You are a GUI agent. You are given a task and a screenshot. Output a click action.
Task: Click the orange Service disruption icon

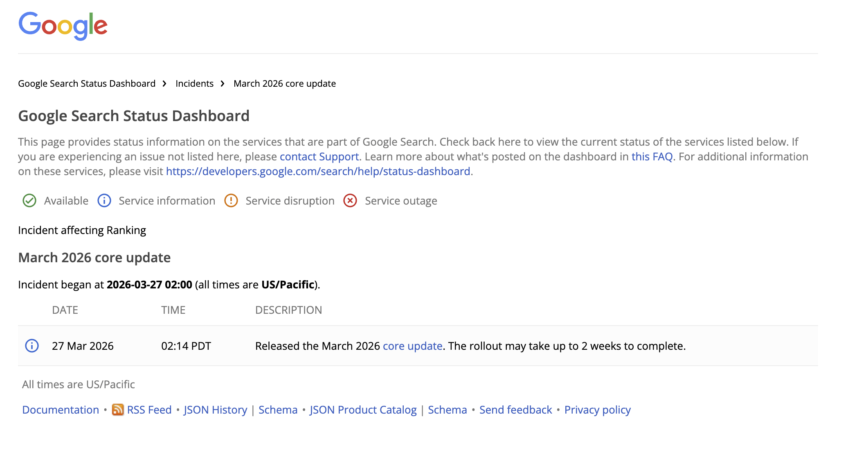click(231, 200)
